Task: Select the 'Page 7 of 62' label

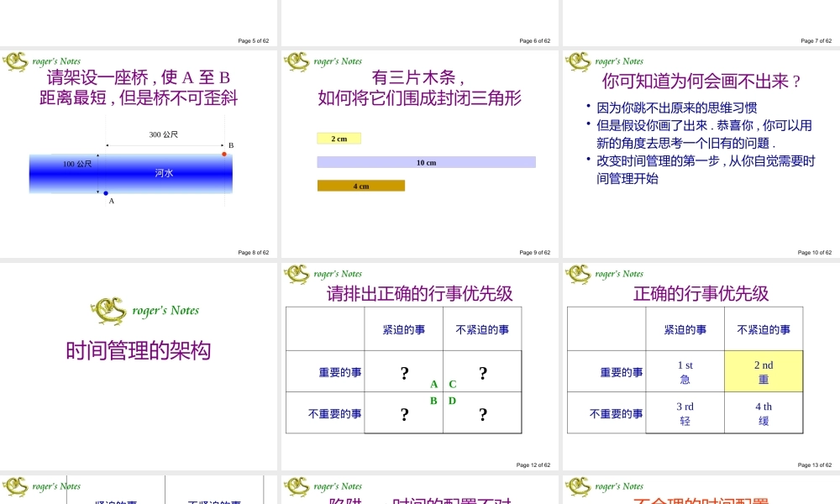Action: [x=816, y=40]
